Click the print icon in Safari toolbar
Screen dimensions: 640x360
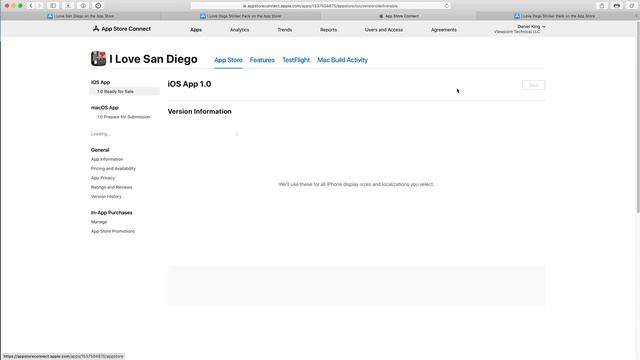click(617, 6)
